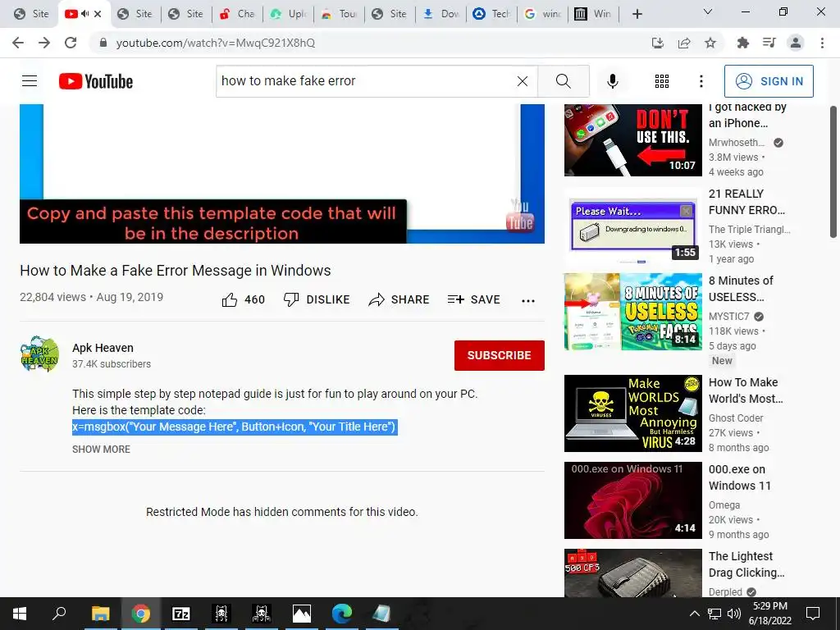Show hidden system tray icons
The width and height of the screenshot is (840, 630).
point(694,614)
